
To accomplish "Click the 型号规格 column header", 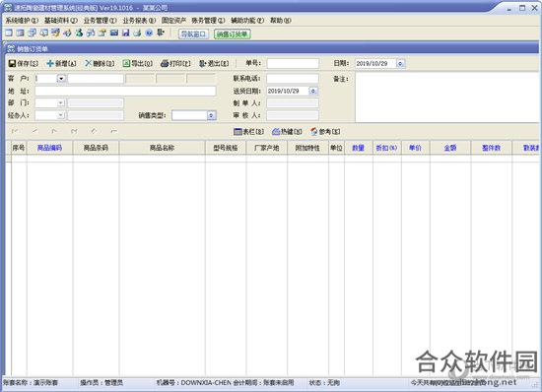I will point(226,148).
